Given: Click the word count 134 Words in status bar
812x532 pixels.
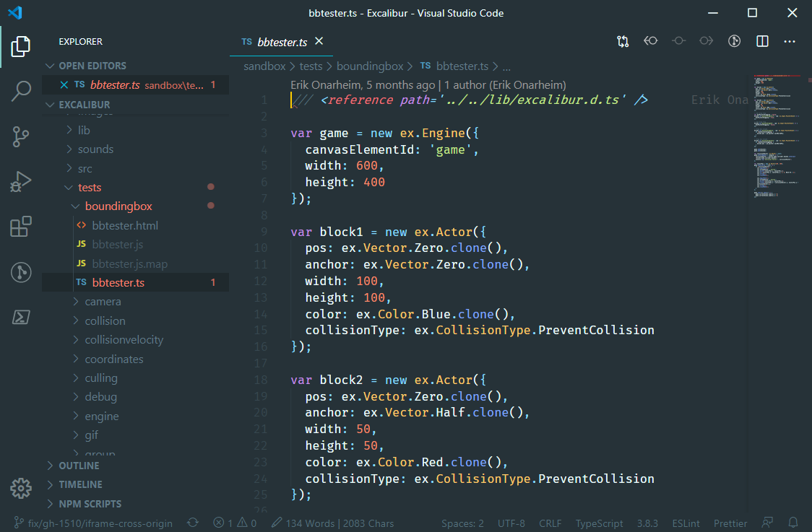Looking at the screenshot, I should [333, 523].
